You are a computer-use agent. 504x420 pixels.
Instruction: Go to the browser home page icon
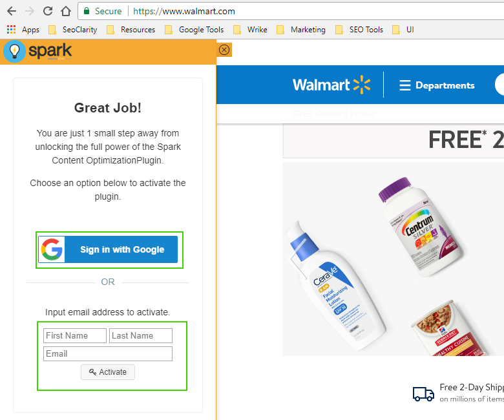click(66, 11)
